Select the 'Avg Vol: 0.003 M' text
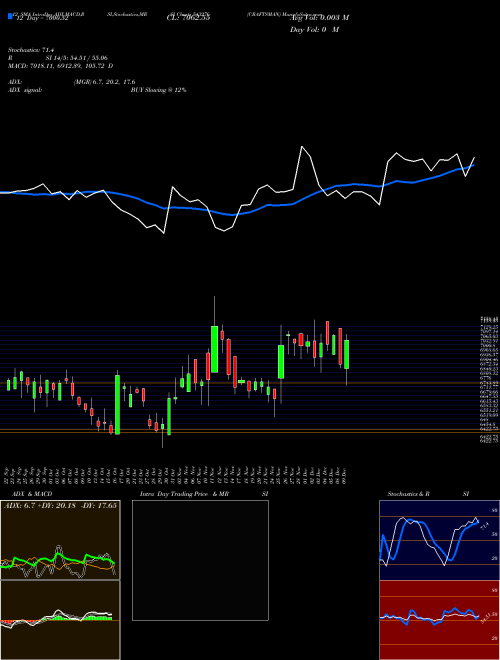 click(319, 17)
